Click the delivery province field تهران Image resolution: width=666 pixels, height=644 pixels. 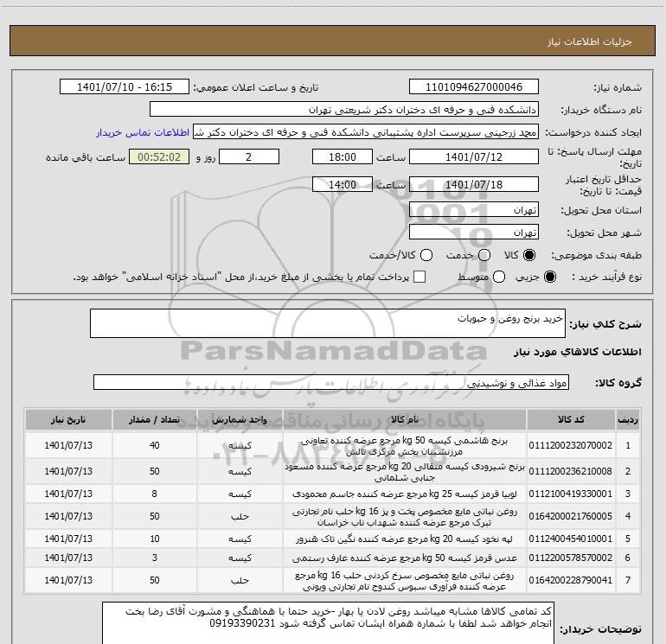click(474, 210)
